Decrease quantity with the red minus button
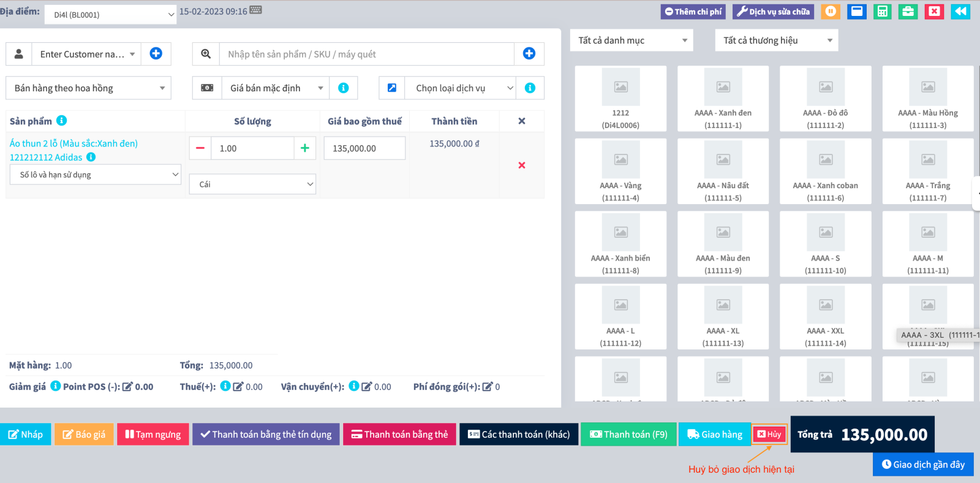This screenshot has height=483, width=980. [200, 148]
